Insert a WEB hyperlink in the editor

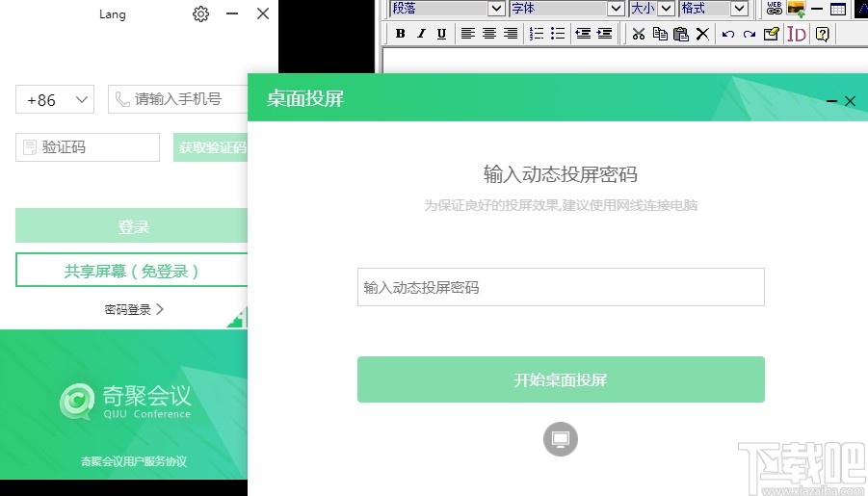point(775,9)
